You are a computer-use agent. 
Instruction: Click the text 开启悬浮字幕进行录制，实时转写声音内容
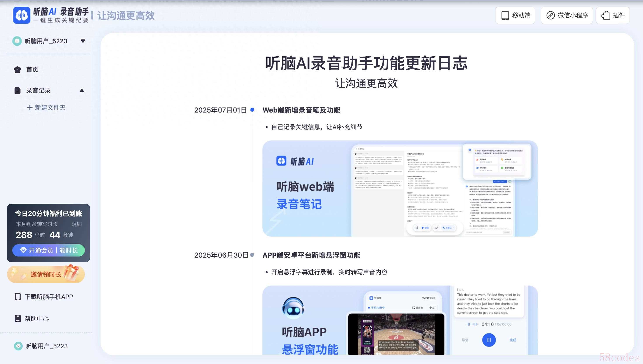329,272
